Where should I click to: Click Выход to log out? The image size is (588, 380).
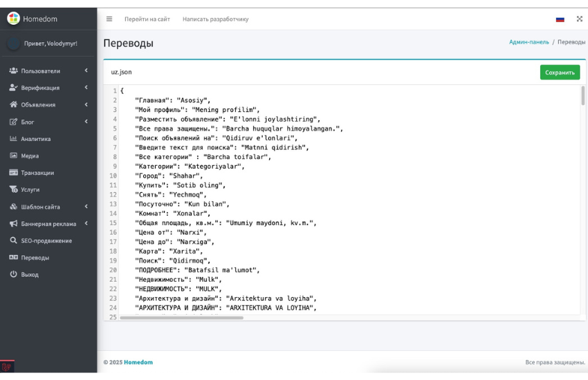pos(29,274)
